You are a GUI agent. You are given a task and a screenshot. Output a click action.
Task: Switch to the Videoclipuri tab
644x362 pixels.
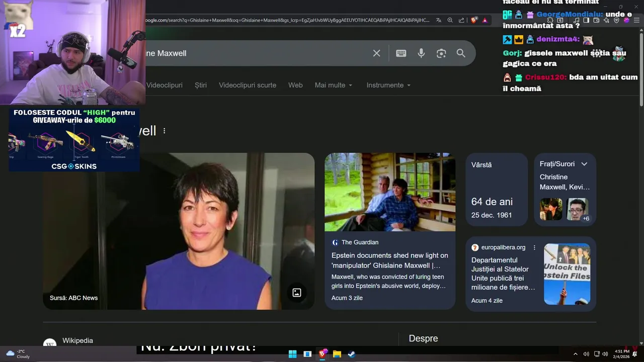tap(165, 85)
